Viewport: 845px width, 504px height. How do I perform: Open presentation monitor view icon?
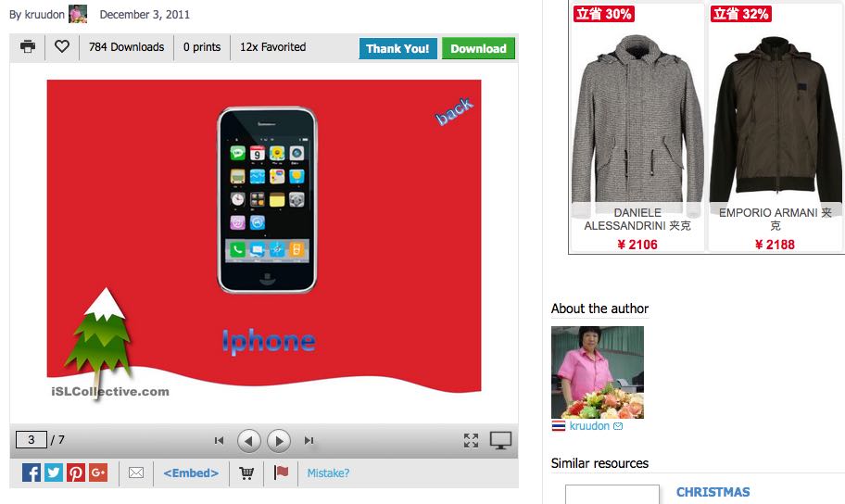click(500, 440)
